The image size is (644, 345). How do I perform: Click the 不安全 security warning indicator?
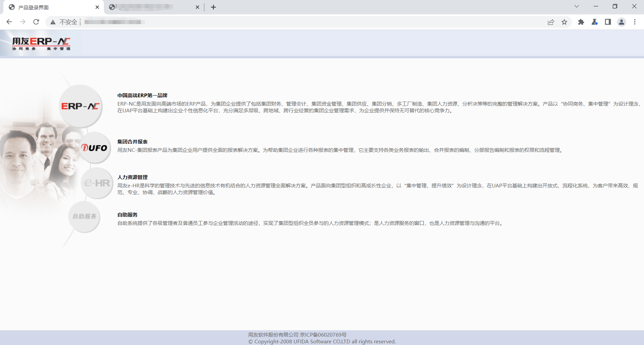point(64,22)
